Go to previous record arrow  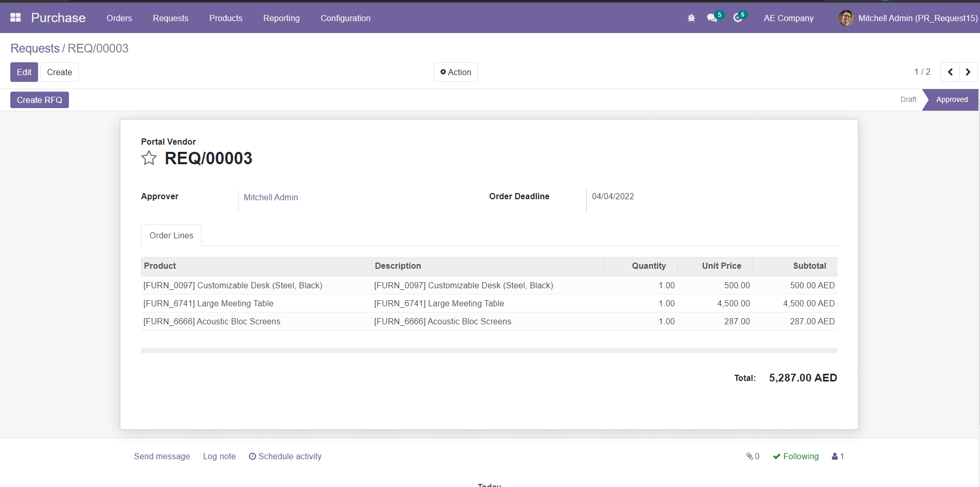click(950, 72)
